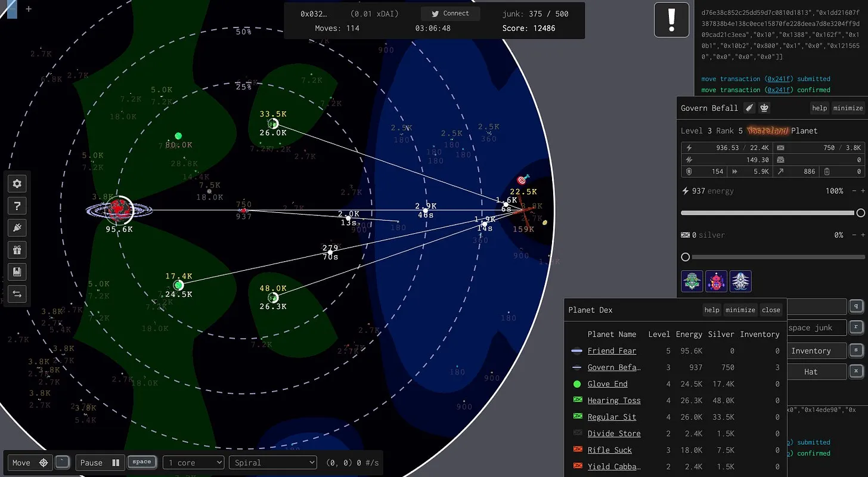Click the exclamation alert icon
The image size is (868, 477).
click(x=671, y=20)
